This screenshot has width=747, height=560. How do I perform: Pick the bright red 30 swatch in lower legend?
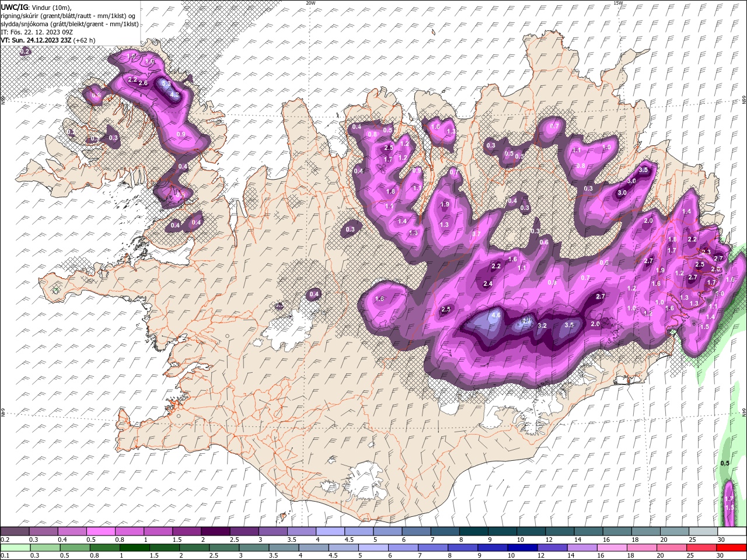coord(731,548)
